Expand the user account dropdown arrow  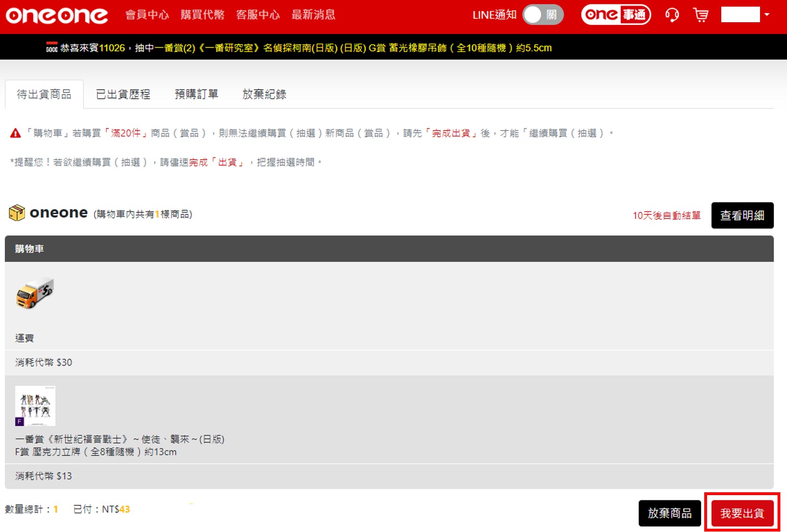[x=767, y=15]
